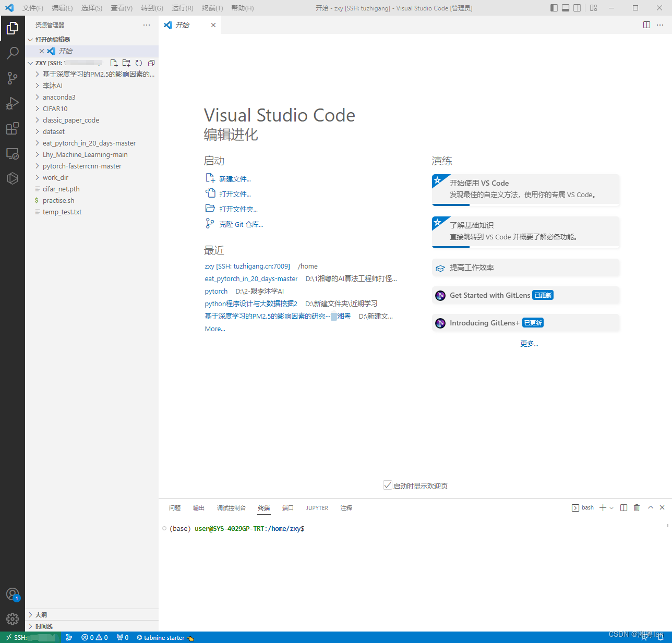Kill the terminal with trash icon
This screenshot has width=672, height=643.
637,507
